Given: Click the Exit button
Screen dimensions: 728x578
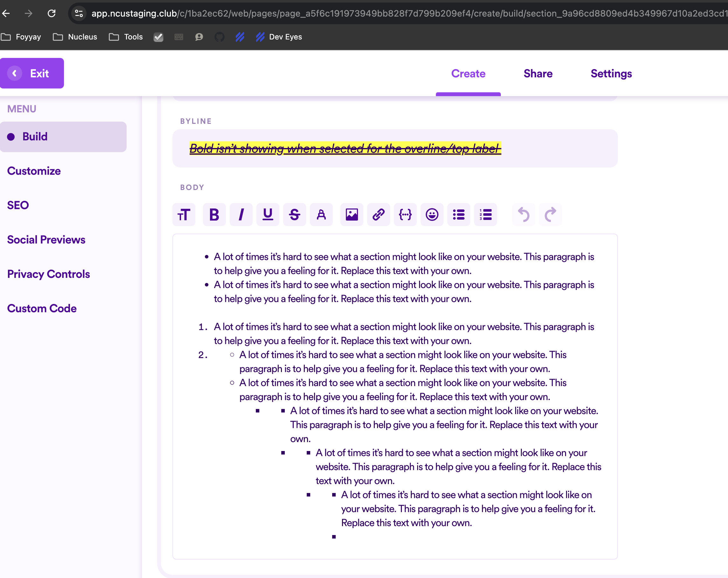Looking at the screenshot, I should pyautogui.click(x=32, y=73).
